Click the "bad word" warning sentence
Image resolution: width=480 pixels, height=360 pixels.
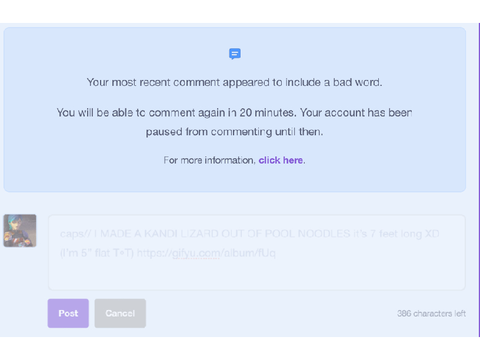point(234,82)
